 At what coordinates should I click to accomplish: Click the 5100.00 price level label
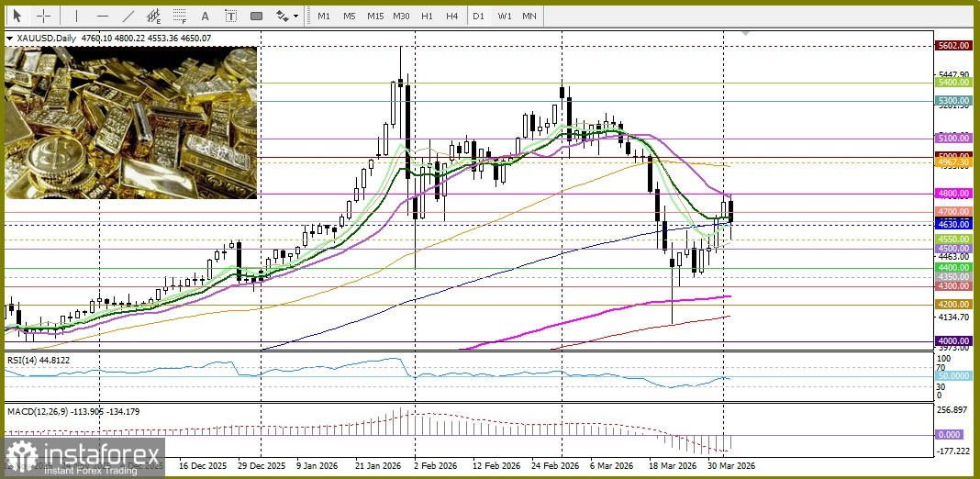[x=953, y=139]
